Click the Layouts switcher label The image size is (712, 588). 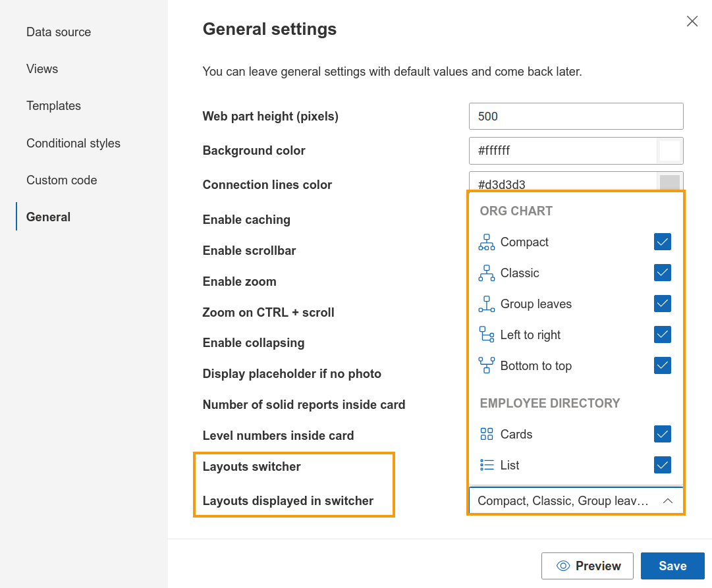[x=252, y=467]
